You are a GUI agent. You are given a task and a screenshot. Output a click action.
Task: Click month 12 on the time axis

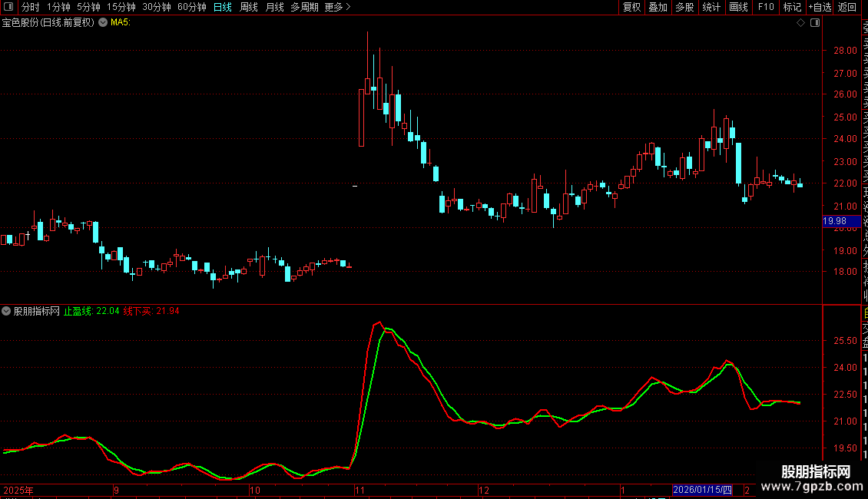pos(484,490)
